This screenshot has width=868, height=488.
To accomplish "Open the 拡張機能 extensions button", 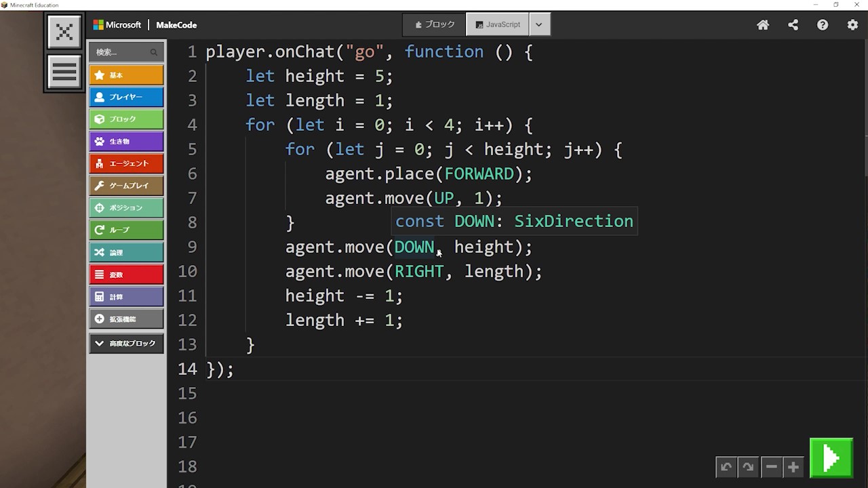I will (126, 319).
